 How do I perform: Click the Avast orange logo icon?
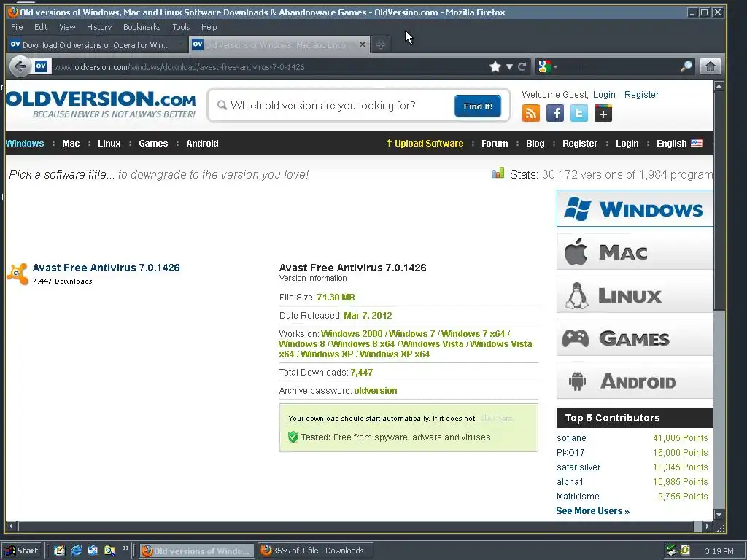click(x=18, y=274)
